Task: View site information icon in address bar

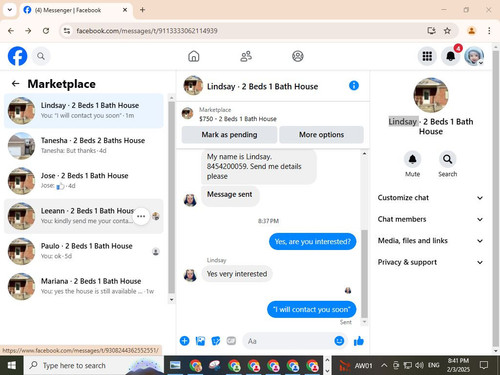Action: tap(67, 31)
